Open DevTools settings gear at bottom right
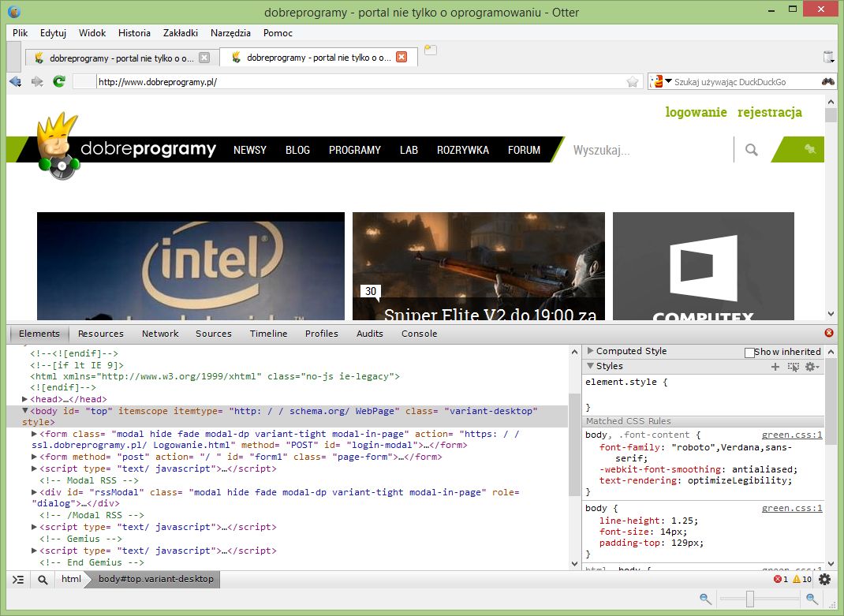Screen dimensions: 844x616 tap(824, 580)
